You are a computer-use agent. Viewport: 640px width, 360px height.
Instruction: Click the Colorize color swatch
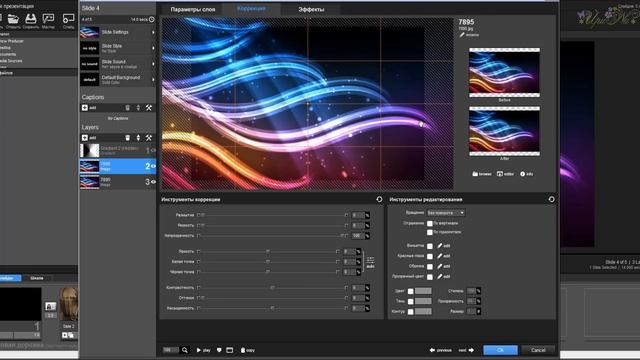tap(423, 291)
